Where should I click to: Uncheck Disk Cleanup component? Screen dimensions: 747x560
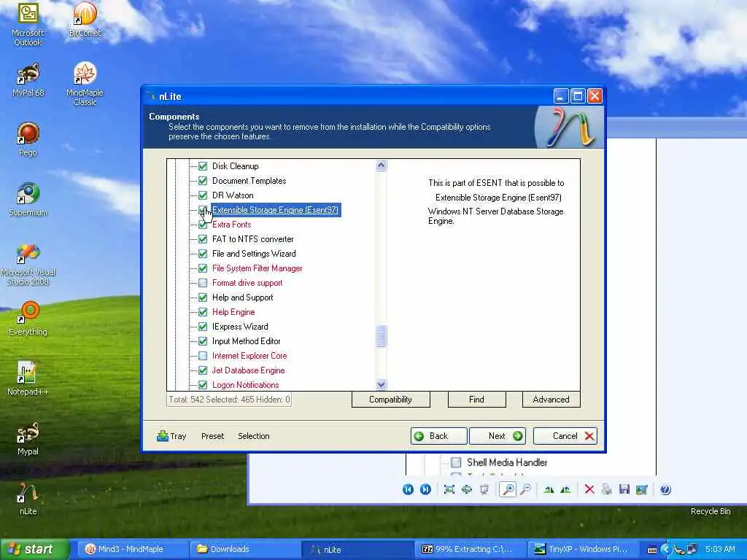(203, 166)
